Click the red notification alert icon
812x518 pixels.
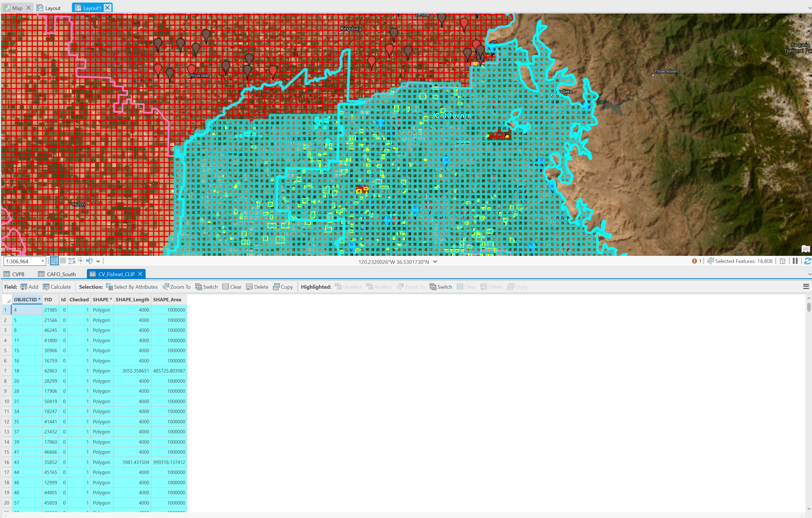695,261
